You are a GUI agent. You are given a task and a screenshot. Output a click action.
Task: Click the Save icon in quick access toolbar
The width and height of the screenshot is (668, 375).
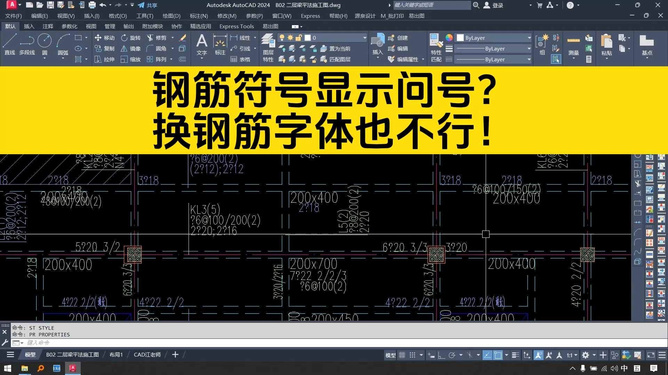tap(50, 5)
